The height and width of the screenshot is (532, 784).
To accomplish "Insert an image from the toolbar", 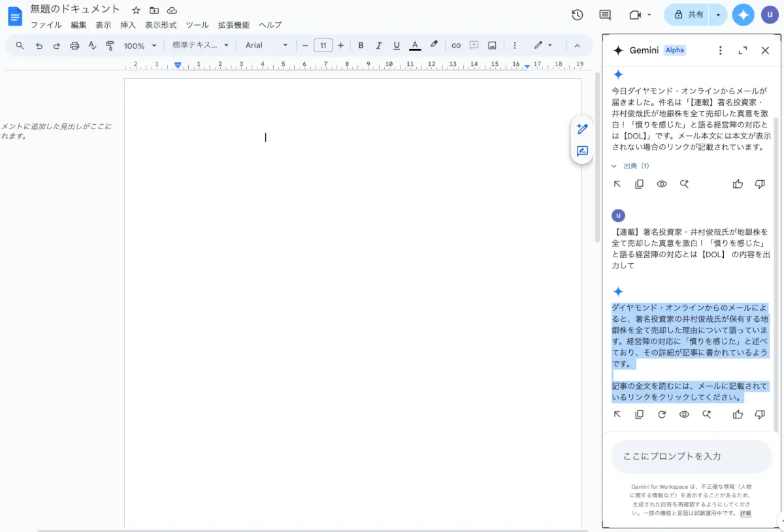I will tap(492, 46).
